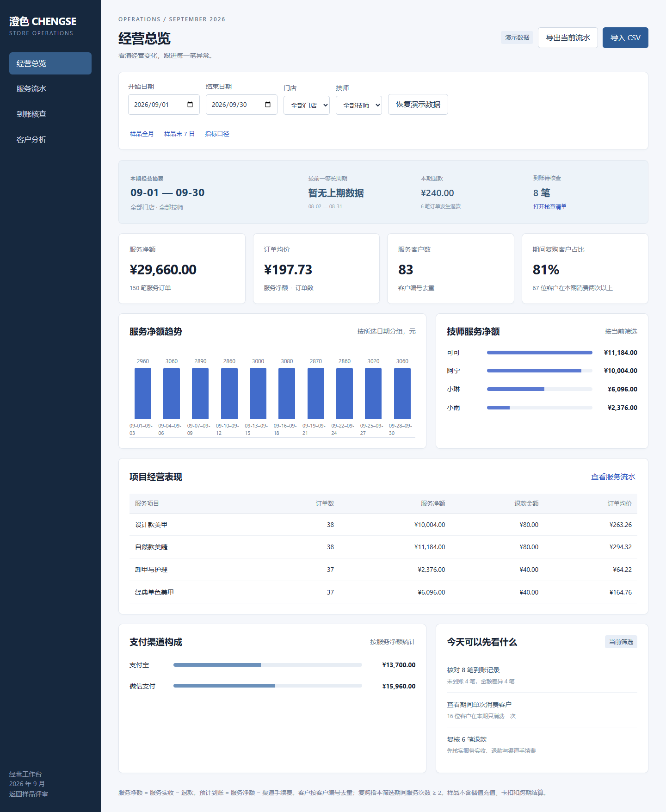This screenshot has width=666, height=812.
Task: Click 返回样品评审 at sidebar bottom
Action: (x=29, y=794)
